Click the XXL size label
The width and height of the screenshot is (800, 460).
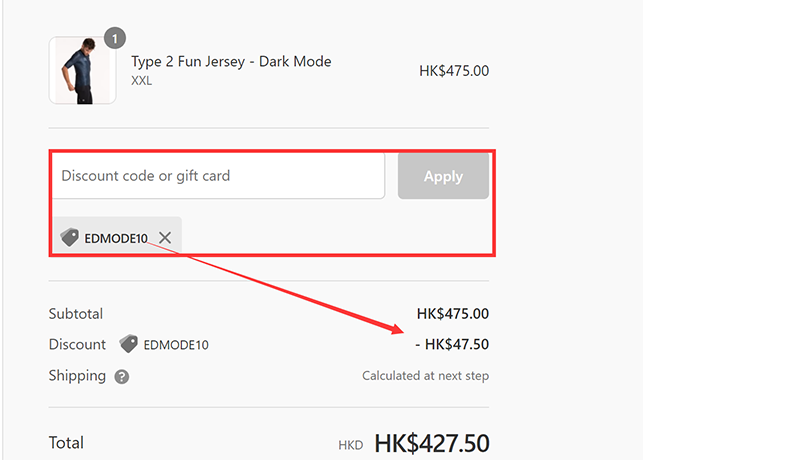(141, 81)
